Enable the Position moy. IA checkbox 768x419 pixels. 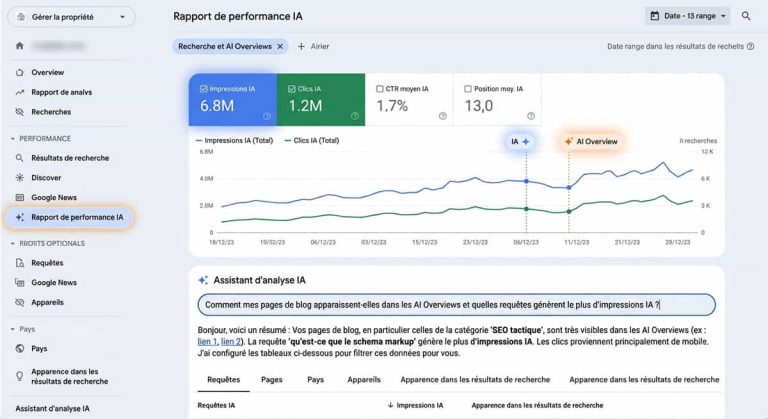click(x=468, y=89)
